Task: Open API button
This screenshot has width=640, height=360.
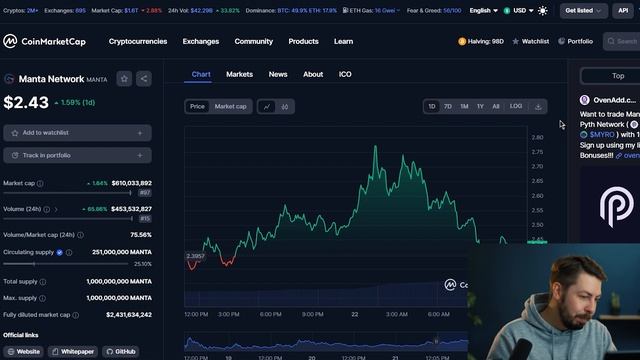Action: click(623, 11)
